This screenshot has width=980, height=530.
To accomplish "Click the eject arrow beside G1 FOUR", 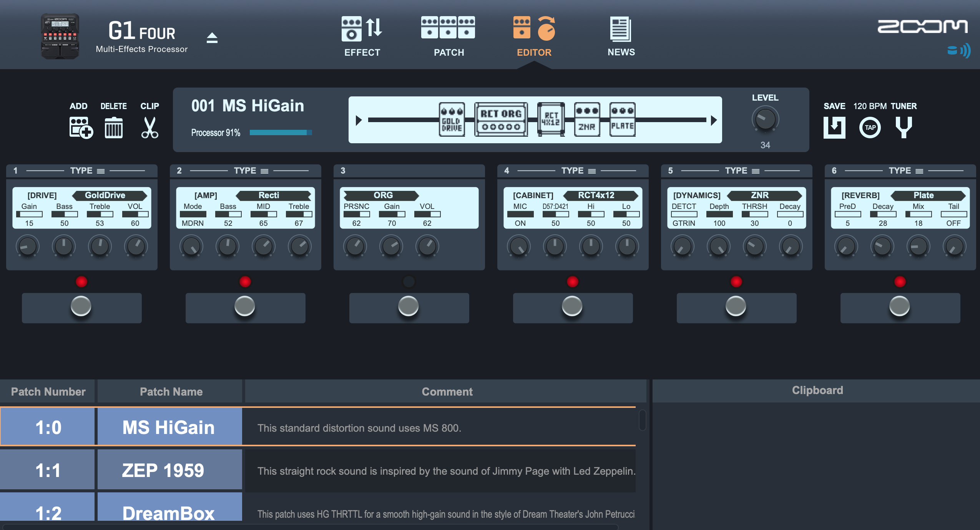I will coord(212,38).
